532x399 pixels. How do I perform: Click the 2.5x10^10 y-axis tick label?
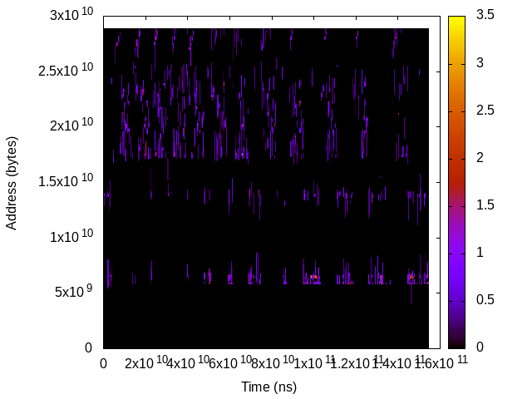66,71
